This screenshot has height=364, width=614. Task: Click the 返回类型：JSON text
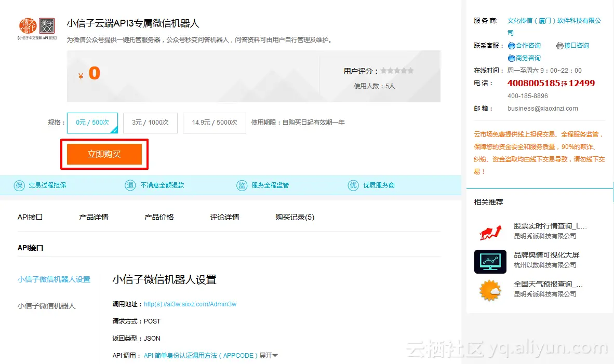tap(136, 339)
